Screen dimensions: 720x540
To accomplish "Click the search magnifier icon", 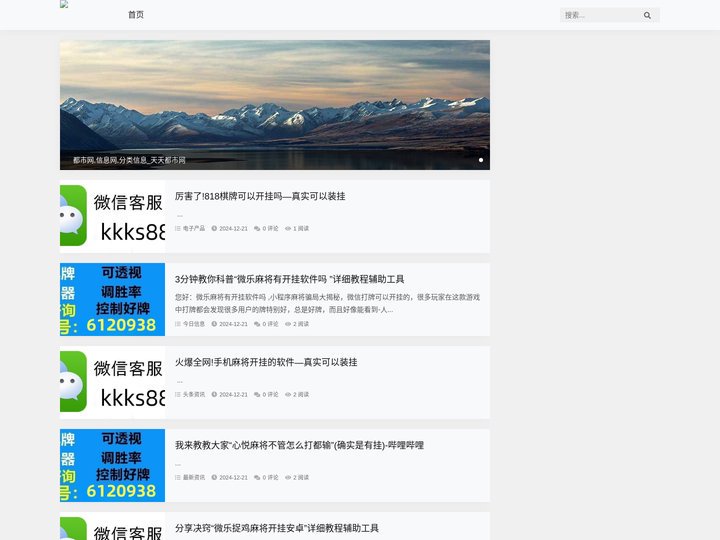I will pos(647,15).
